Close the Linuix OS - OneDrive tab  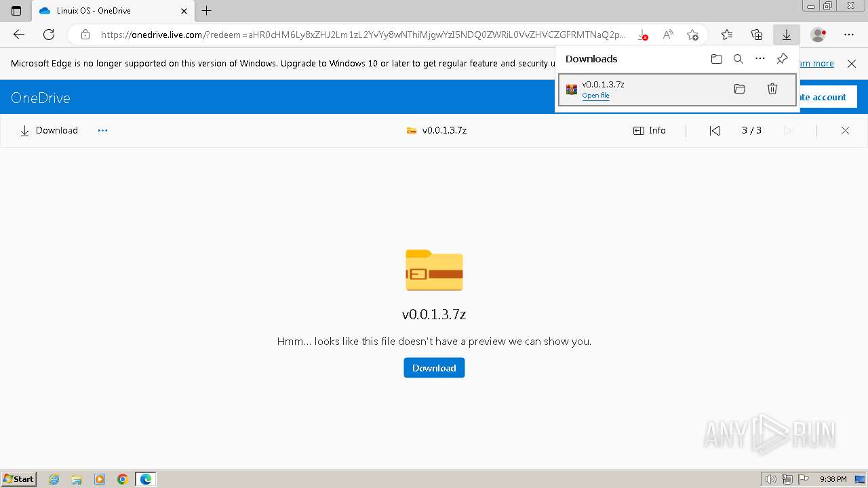(184, 11)
